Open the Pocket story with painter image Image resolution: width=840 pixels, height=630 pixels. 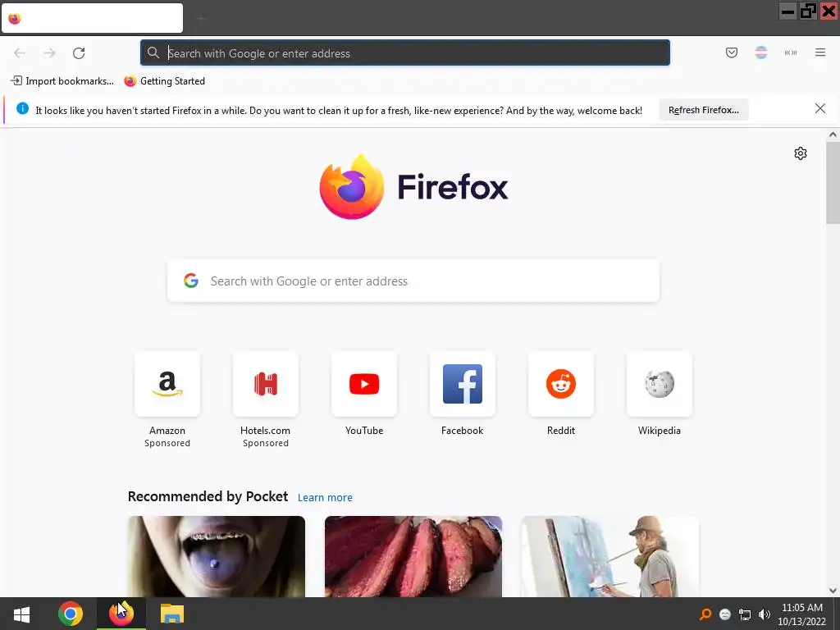coord(610,557)
